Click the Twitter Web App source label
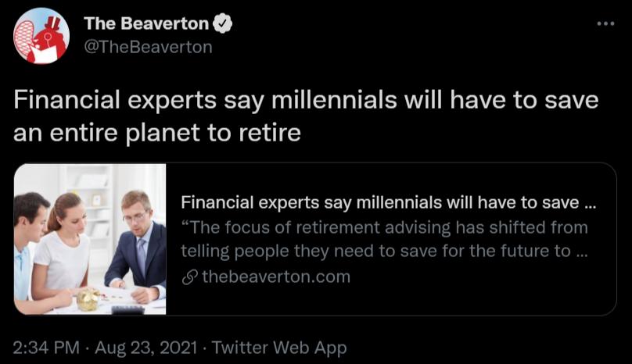 coord(279,348)
